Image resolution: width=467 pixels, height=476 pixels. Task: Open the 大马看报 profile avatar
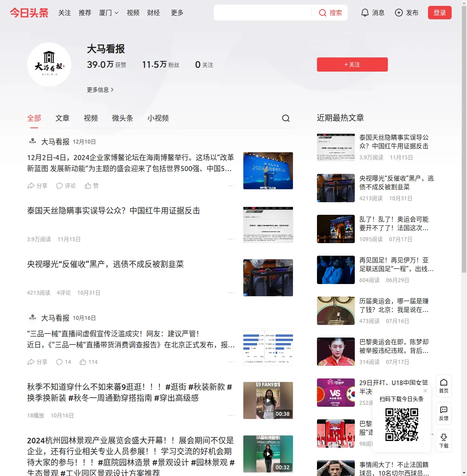click(x=49, y=65)
